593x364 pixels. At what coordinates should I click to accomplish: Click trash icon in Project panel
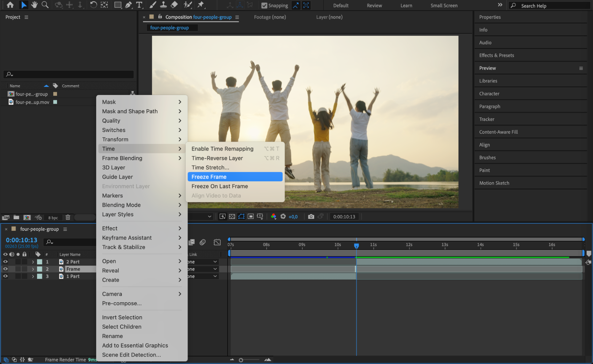tap(68, 217)
